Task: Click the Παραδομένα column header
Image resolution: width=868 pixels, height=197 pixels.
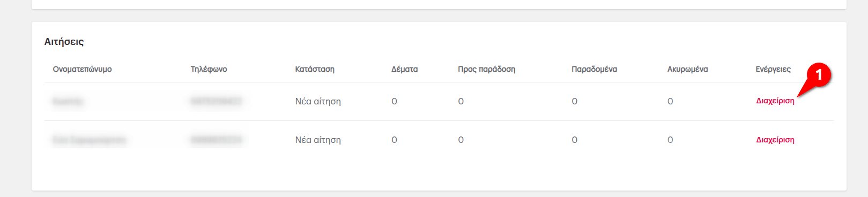Action: tap(594, 69)
